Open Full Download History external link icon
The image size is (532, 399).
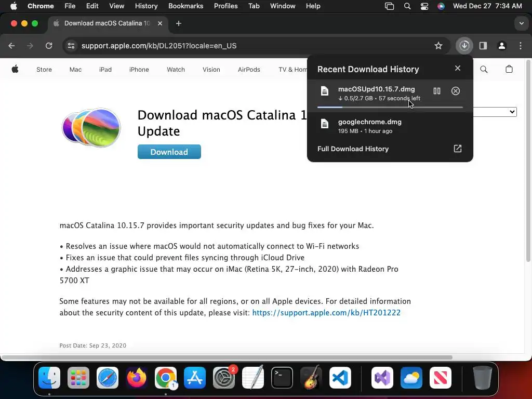[457, 149]
